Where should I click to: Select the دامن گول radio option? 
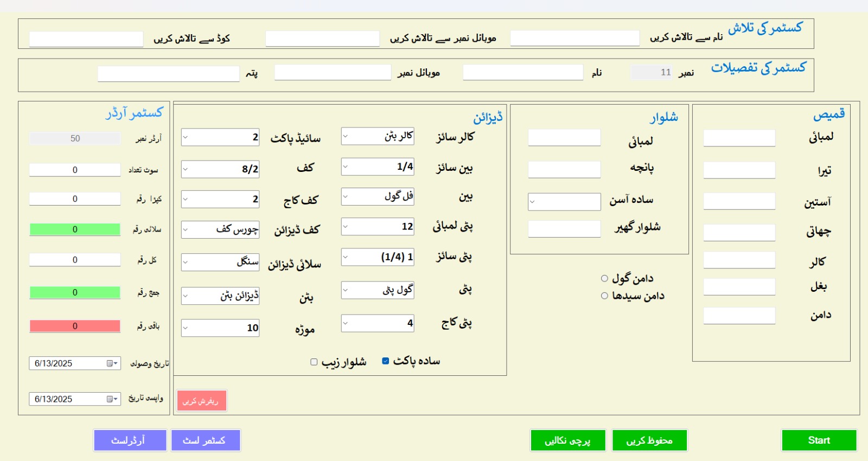[604, 279]
